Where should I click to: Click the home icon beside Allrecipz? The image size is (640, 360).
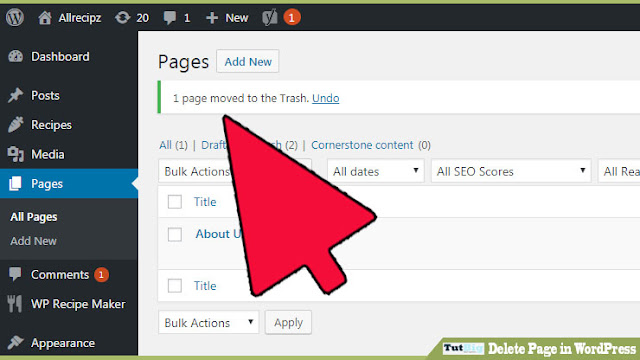[45, 18]
